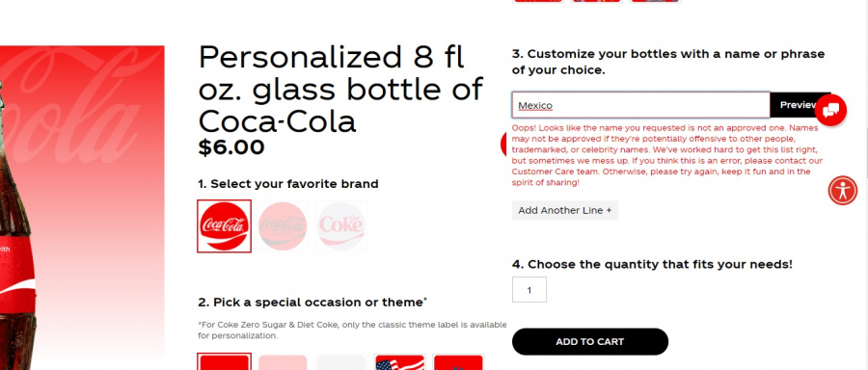Screen dimensions: 868x370
Task: Select the American flag theme label
Action: click(399, 362)
